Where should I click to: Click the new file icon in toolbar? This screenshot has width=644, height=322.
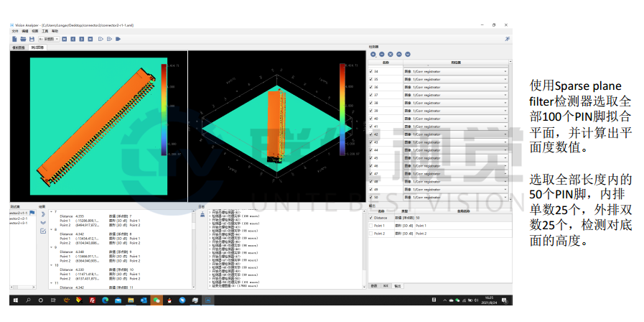click(14, 39)
